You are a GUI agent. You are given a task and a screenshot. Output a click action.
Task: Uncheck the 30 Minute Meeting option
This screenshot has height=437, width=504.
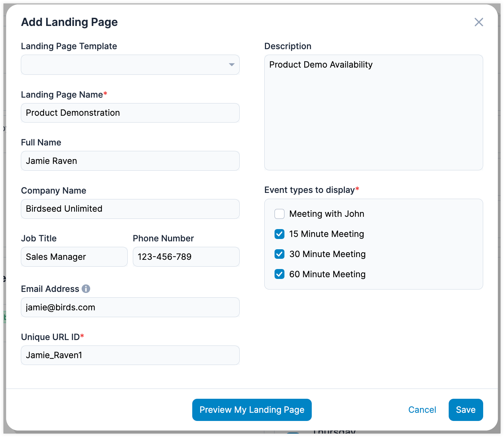pos(279,254)
